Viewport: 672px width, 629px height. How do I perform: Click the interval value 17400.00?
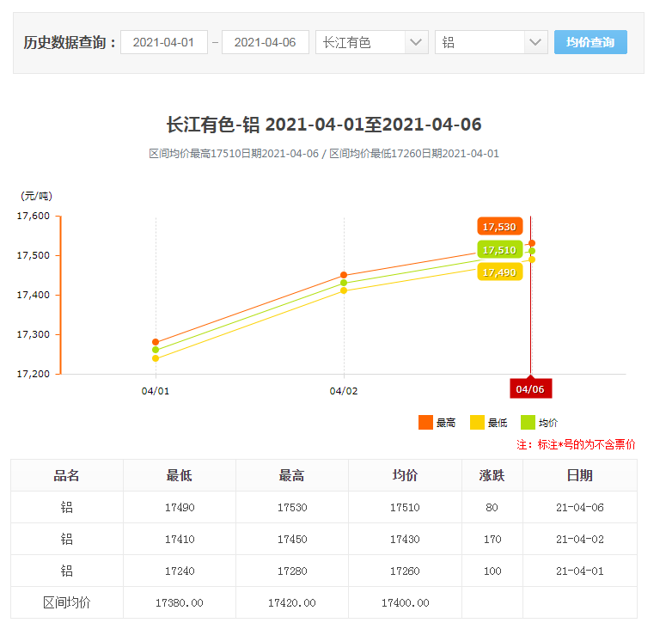(x=406, y=603)
